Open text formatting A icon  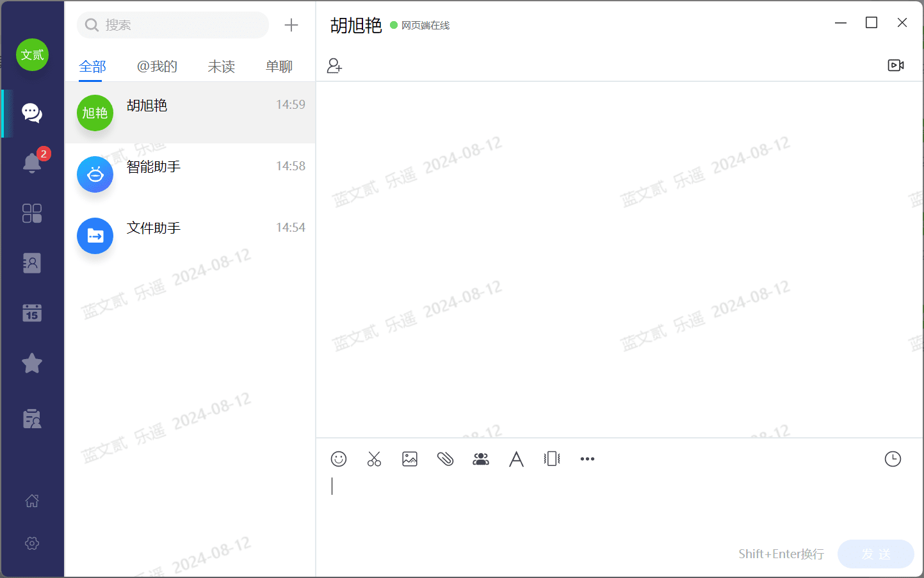(516, 459)
